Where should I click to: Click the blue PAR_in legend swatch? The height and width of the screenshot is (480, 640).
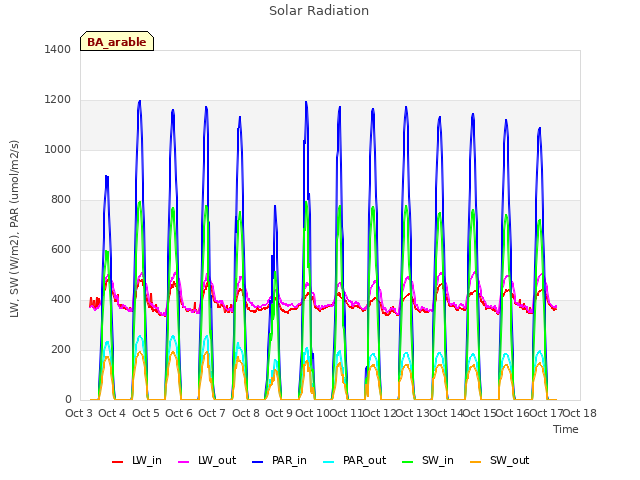(x=258, y=462)
